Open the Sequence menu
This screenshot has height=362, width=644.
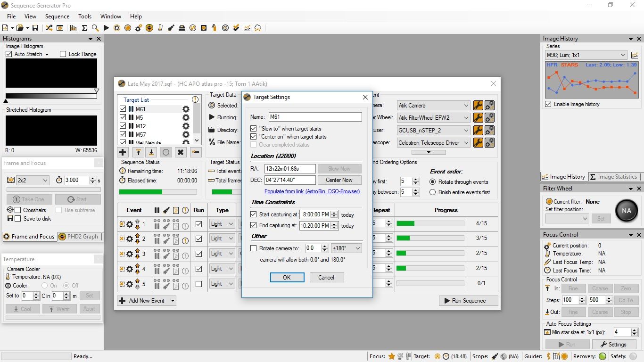(x=57, y=16)
